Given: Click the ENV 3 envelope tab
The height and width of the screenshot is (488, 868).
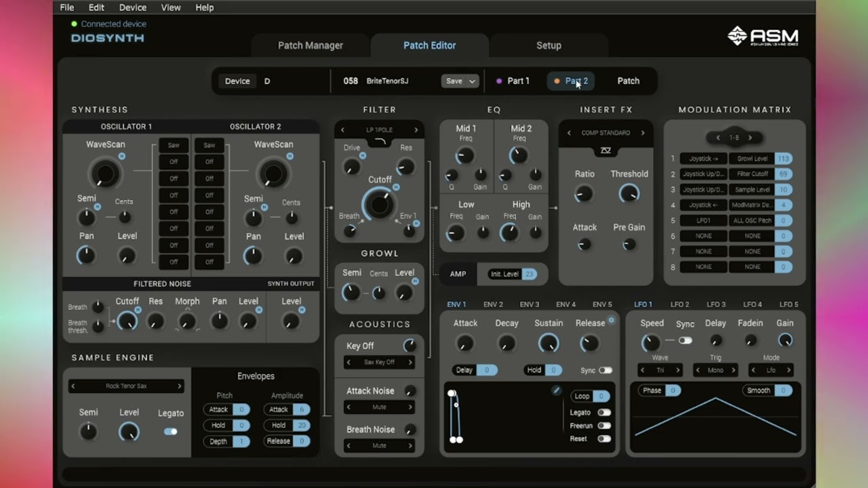Looking at the screenshot, I should click(529, 304).
